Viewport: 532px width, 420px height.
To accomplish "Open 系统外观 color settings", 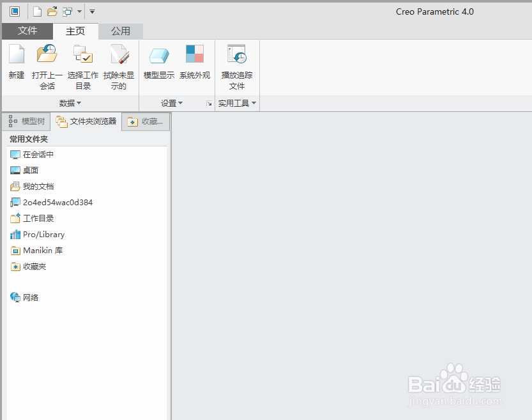I will point(195,62).
